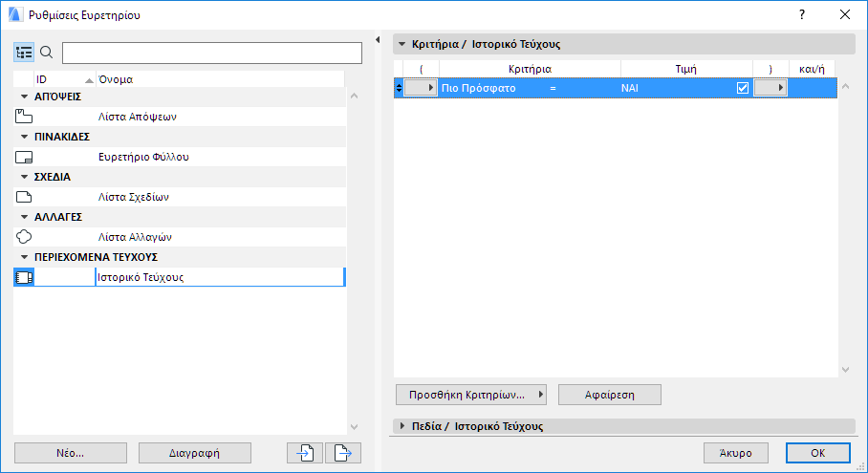Collapse the ΑΛΛΑΓΕΣ group
Viewport: 868px width, 473px height.
pos(24,217)
